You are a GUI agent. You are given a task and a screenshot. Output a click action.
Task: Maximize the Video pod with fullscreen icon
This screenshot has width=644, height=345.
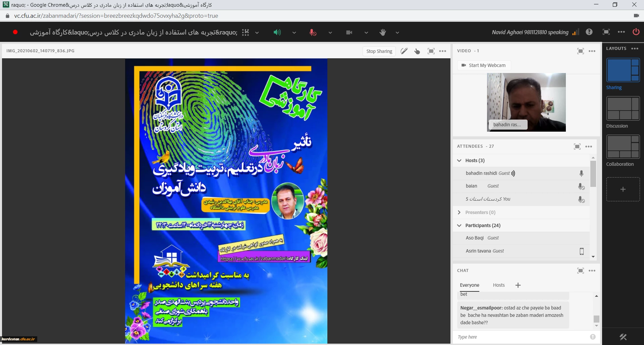pos(580,51)
